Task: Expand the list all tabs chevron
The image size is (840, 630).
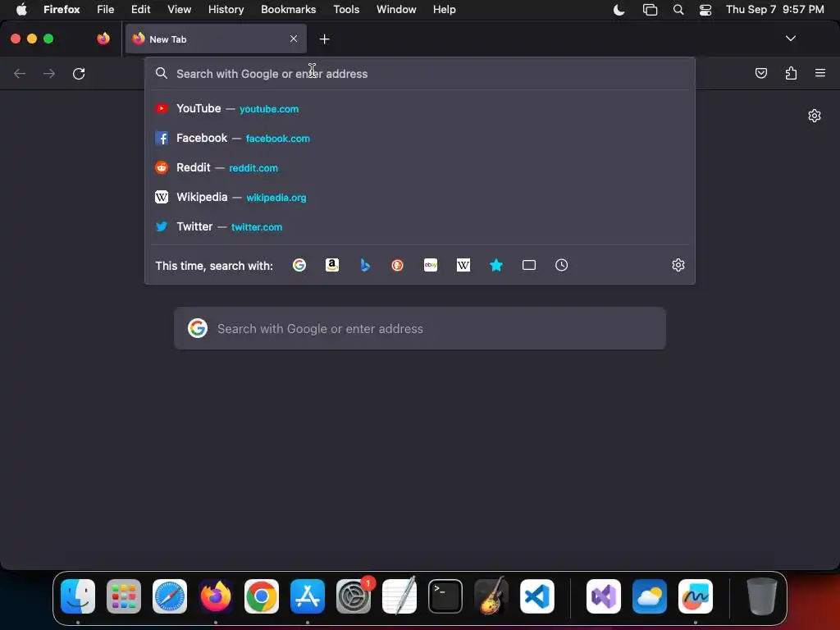Action: (x=790, y=39)
